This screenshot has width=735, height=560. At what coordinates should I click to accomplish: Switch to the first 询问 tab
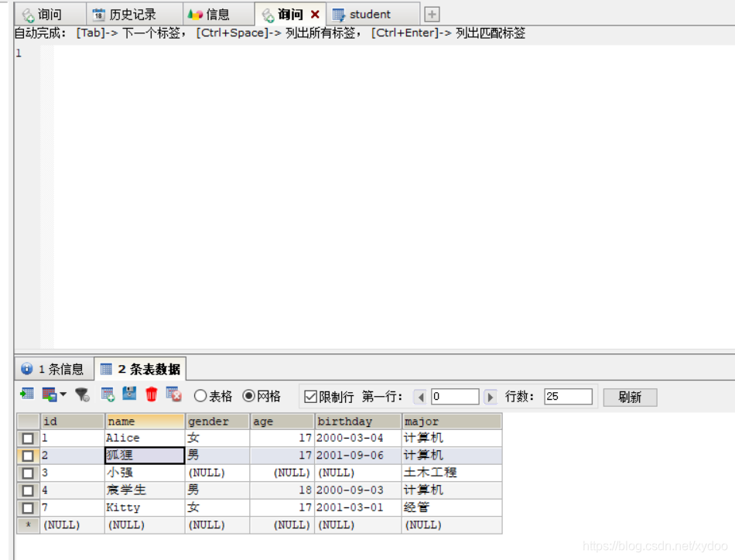click(50, 15)
